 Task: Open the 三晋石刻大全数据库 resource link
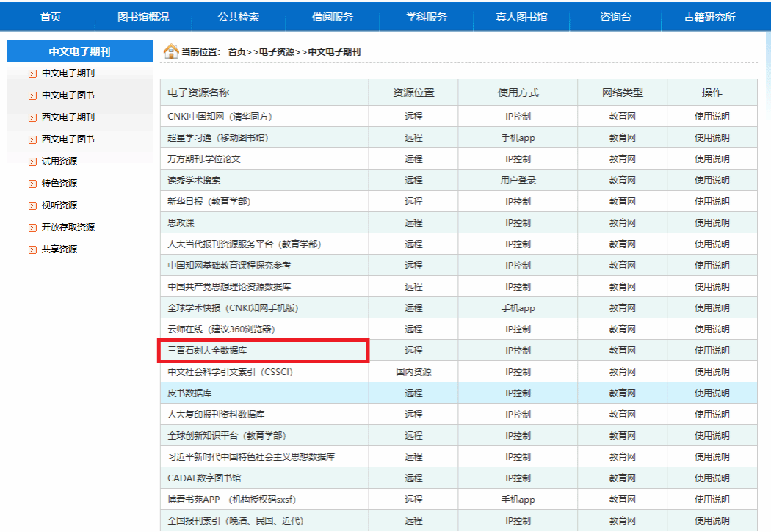click(208, 351)
